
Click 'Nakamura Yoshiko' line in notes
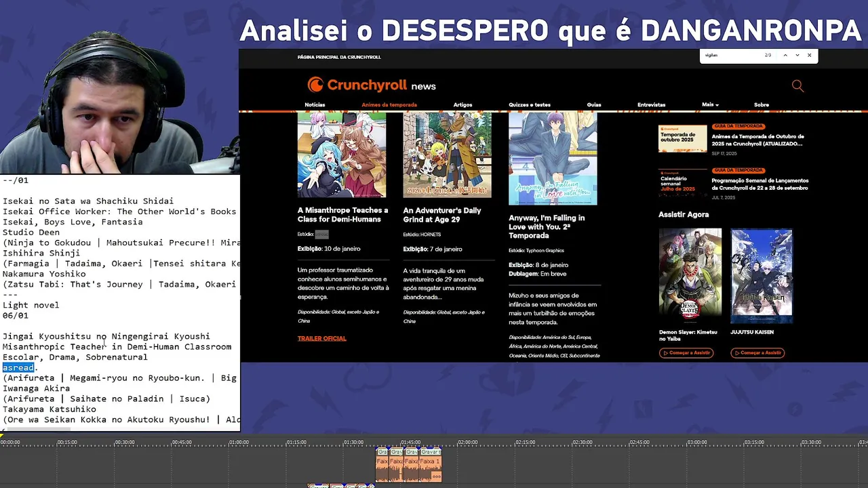[44, 274]
